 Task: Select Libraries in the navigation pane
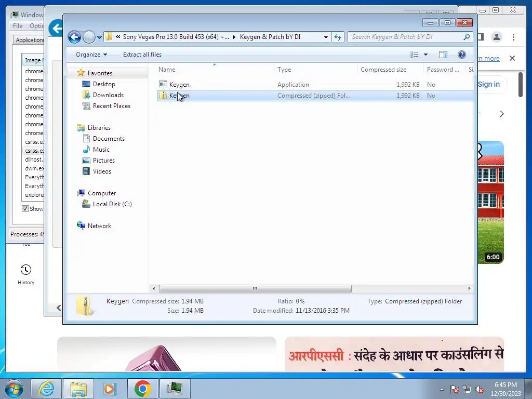click(99, 128)
